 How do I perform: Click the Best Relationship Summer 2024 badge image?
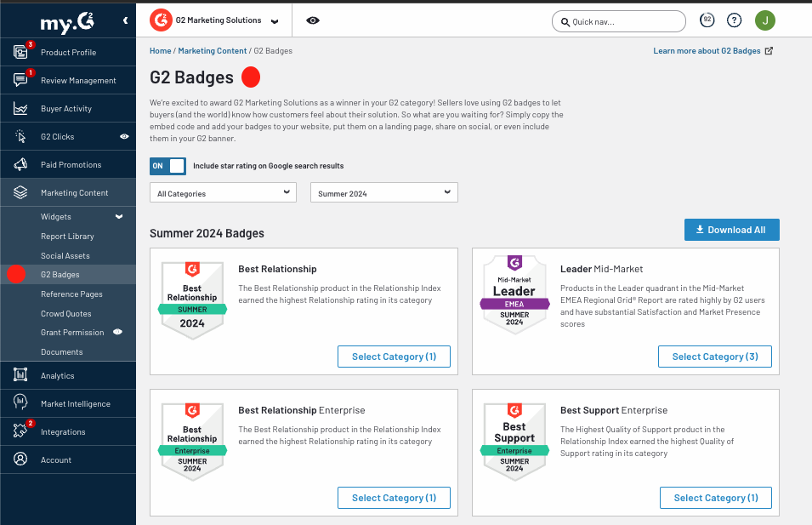(x=192, y=300)
